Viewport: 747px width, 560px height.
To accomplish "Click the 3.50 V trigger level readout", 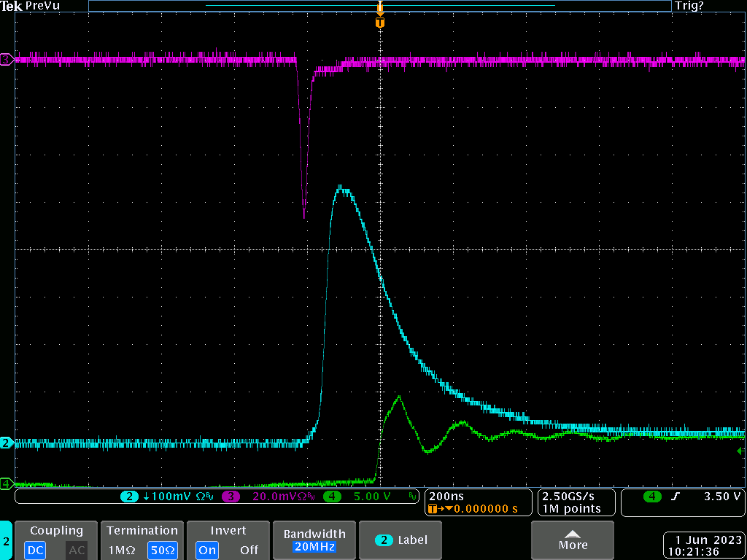I will [x=721, y=497].
